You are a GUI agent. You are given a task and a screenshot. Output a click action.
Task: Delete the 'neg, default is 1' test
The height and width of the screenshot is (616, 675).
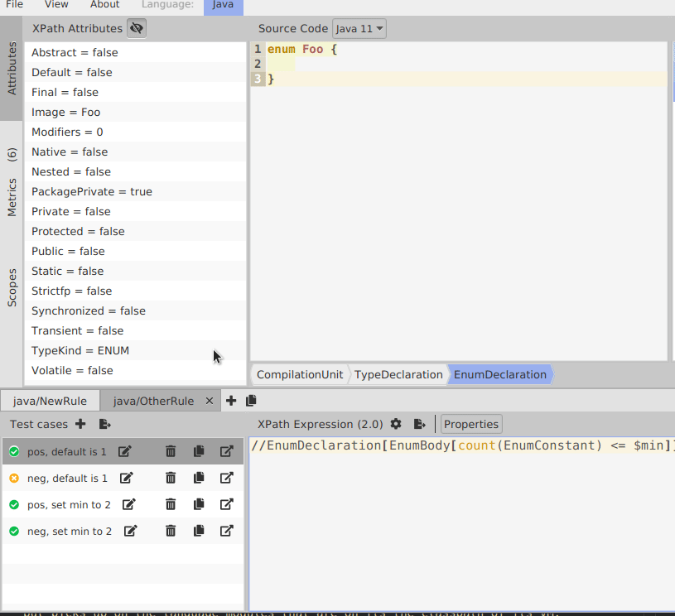[171, 478]
